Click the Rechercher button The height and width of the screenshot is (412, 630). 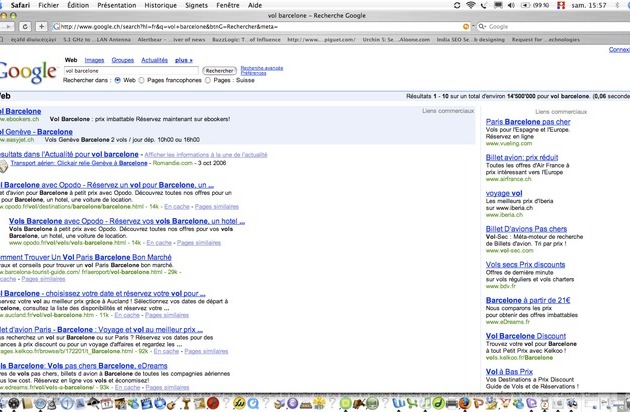coord(219,71)
